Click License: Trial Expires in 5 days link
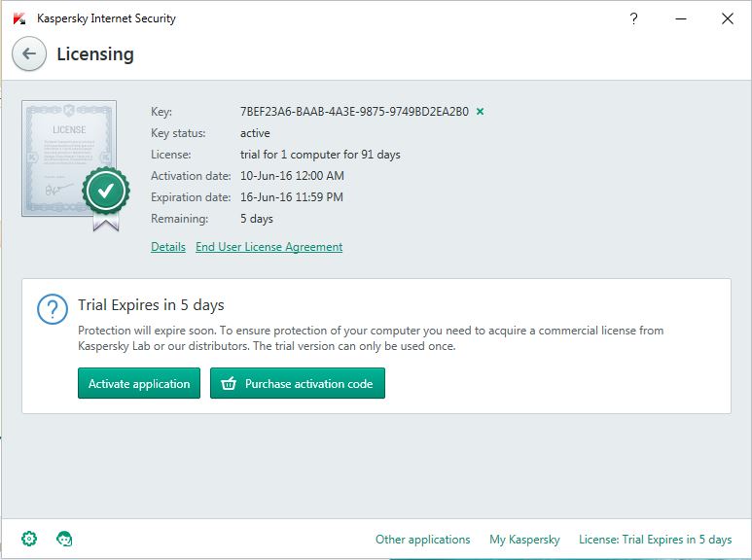 click(x=655, y=540)
